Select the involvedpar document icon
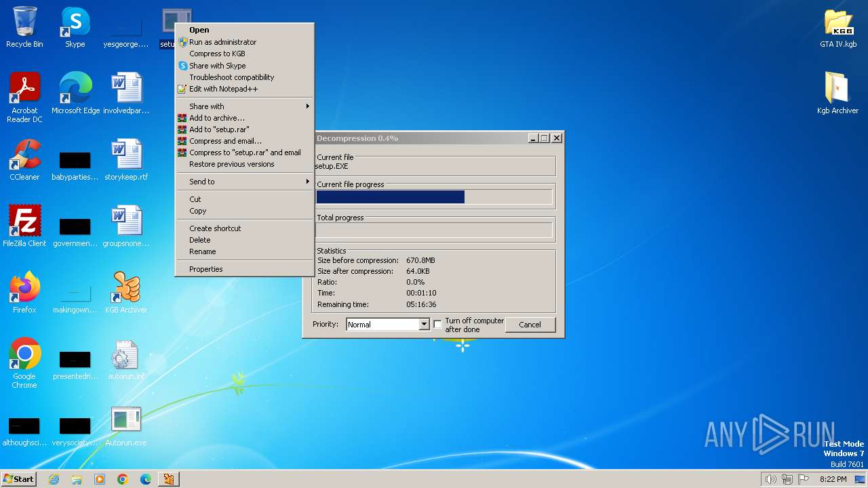 [x=126, y=93]
